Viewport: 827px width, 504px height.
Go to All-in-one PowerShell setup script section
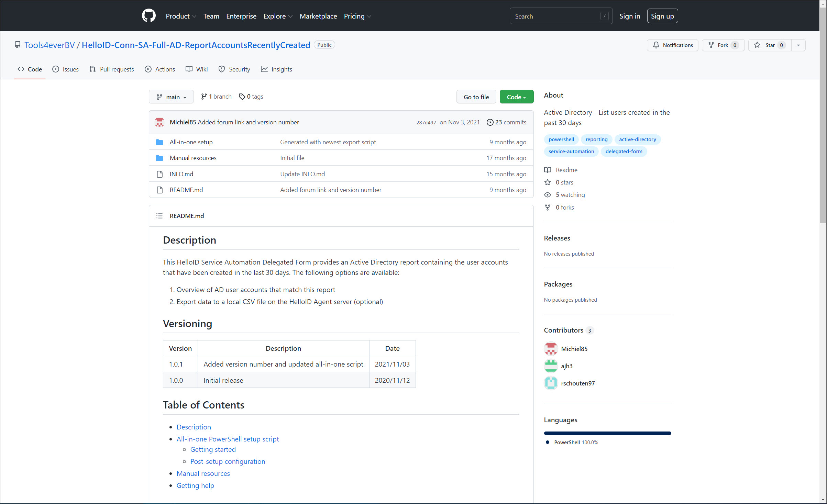point(228,439)
